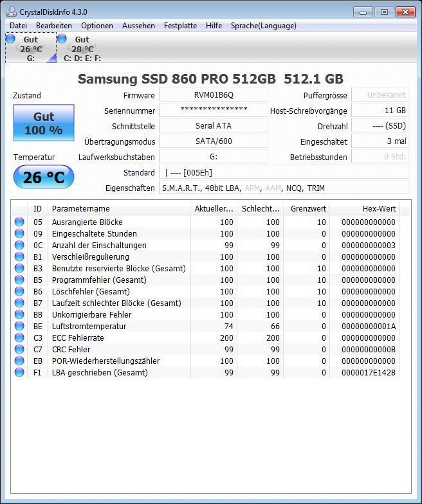Open the Optionen menu
422x504 pixels.
[x=96, y=26]
